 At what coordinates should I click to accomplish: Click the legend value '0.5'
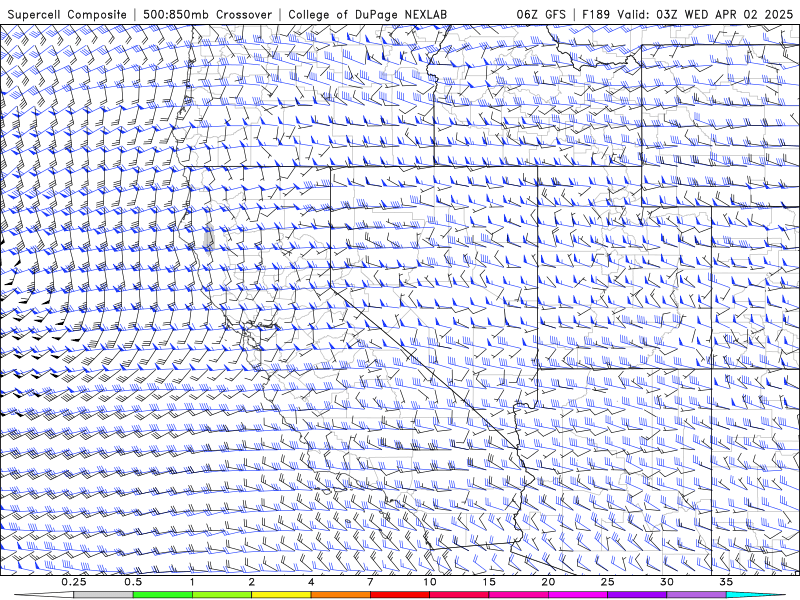tap(133, 582)
